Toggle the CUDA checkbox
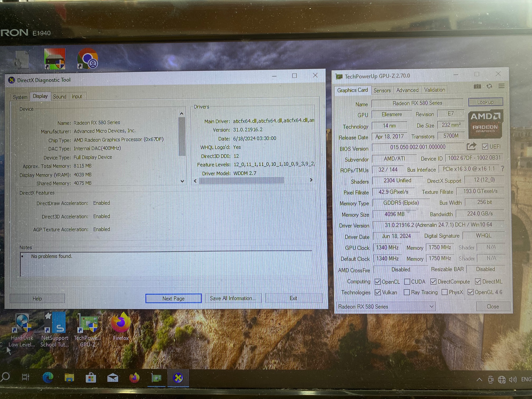This screenshot has height=399, width=532. (407, 281)
